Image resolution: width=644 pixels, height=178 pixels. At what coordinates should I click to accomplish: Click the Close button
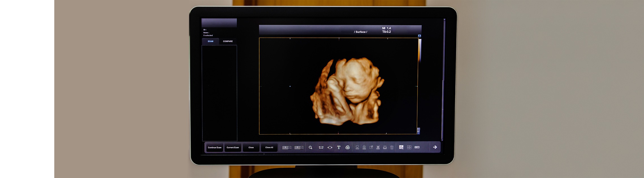click(x=251, y=147)
